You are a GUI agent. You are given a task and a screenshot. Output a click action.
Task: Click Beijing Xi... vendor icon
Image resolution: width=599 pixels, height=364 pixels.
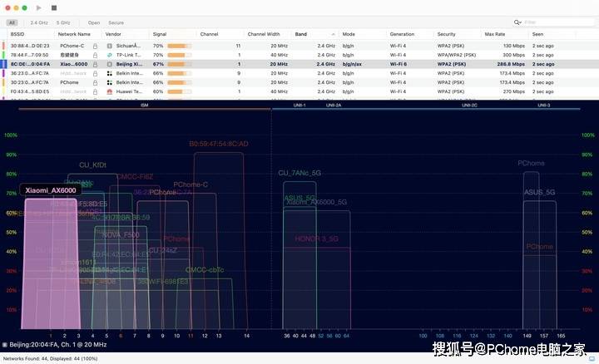pos(110,64)
